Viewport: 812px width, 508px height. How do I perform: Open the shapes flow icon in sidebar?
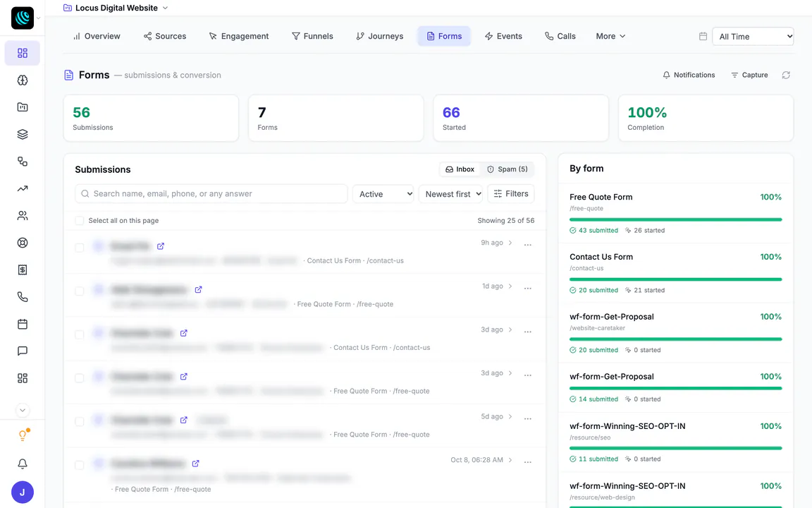(x=23, y=161)
